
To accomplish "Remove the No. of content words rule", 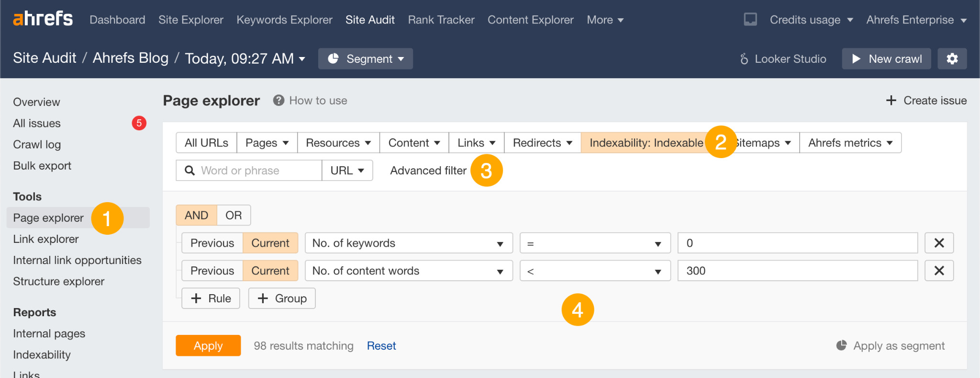I will tap(939, 271).
